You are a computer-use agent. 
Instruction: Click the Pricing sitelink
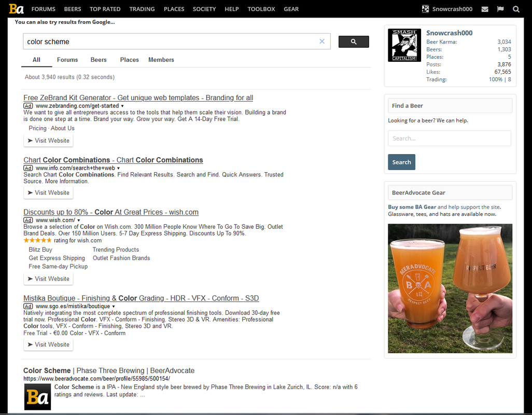tap(37, 128)
